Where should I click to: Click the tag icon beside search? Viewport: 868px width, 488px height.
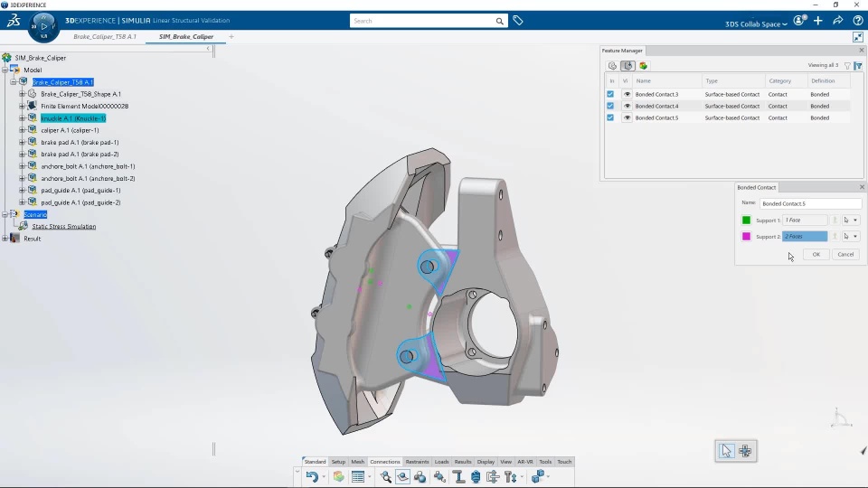point(517,21)
